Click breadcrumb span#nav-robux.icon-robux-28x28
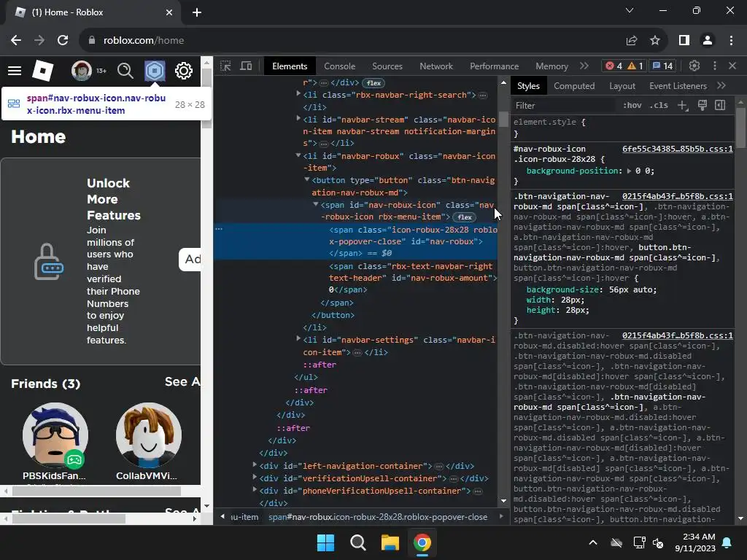 [x=378, y=517]
